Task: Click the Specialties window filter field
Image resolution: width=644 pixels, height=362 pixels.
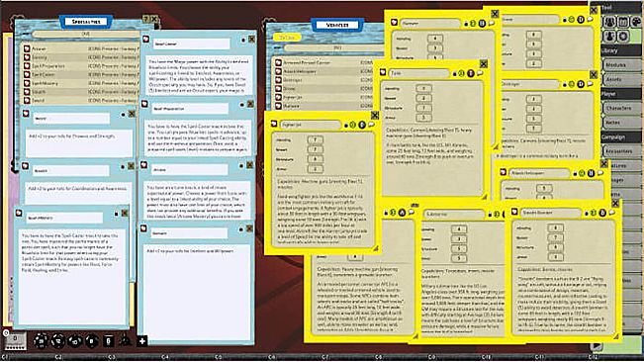Action: pos(86,35)
